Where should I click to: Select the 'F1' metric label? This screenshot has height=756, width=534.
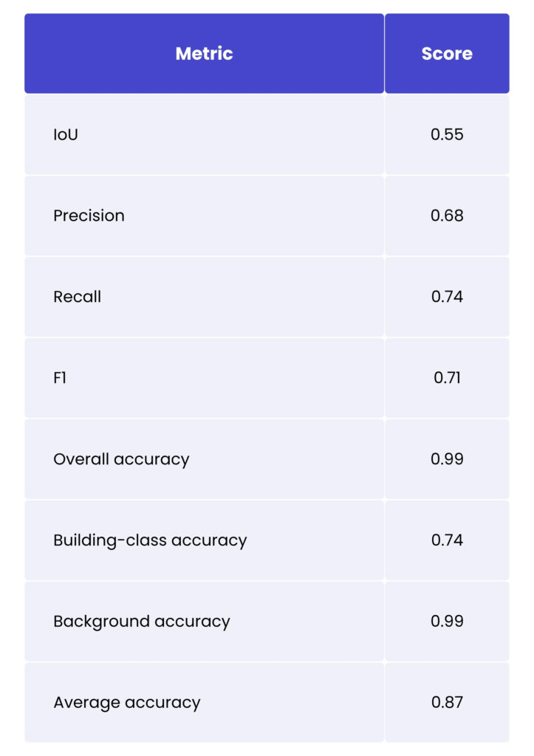60,378
